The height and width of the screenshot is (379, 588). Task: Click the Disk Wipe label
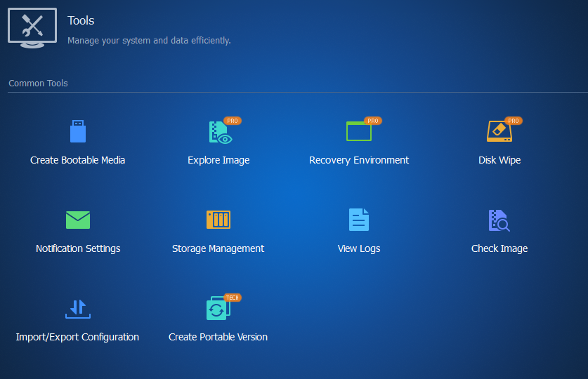click(x=499, y=160)
